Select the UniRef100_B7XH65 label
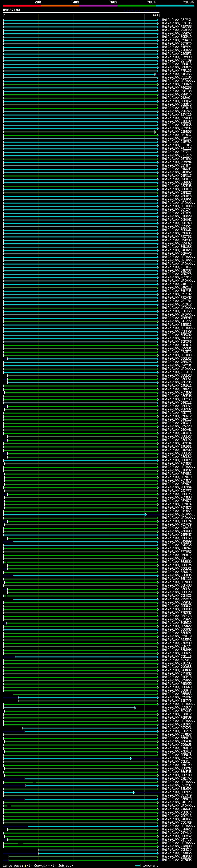This screenshot has width=197, height=868. [x=177, y=853]
